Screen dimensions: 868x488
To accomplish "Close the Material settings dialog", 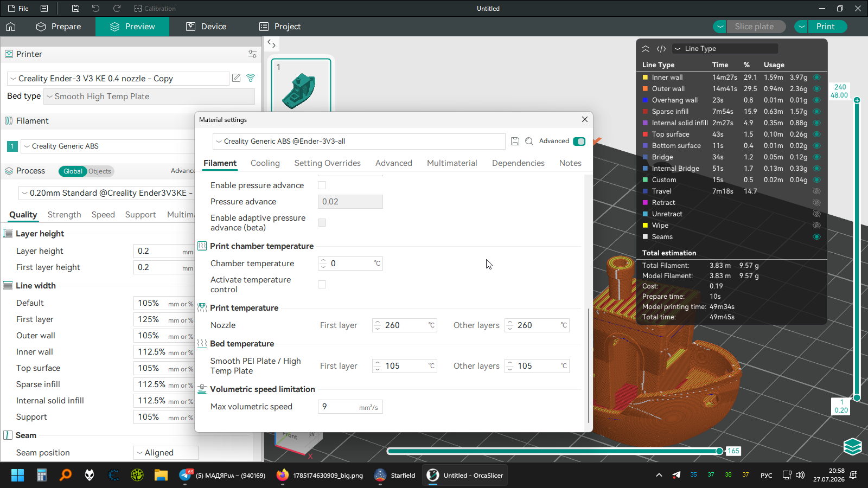I will [585, 119].
